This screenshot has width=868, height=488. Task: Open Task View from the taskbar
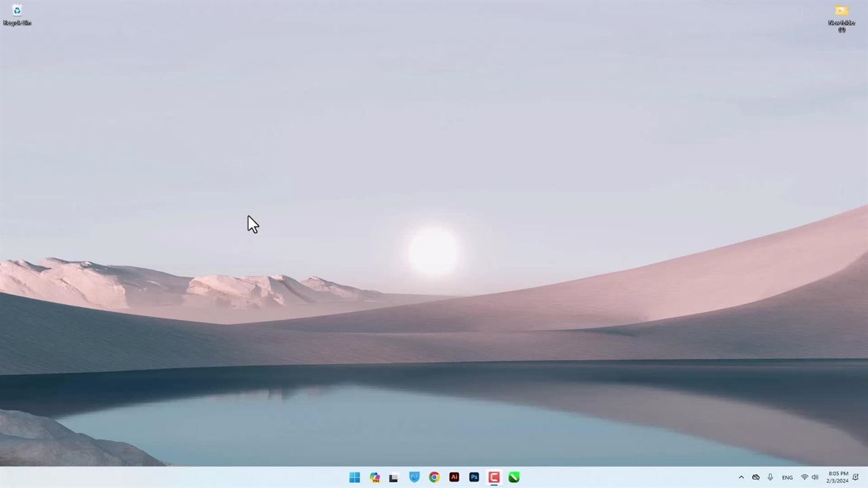393,477
